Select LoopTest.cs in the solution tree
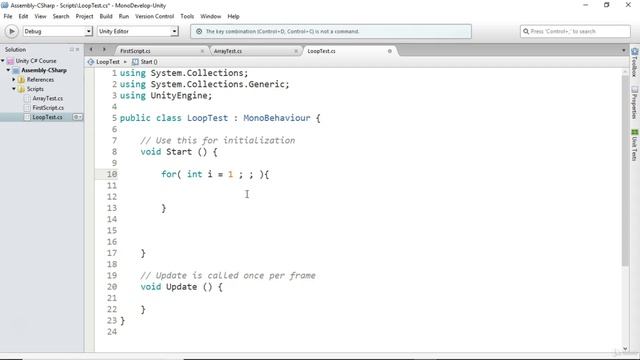 [47, 117]
